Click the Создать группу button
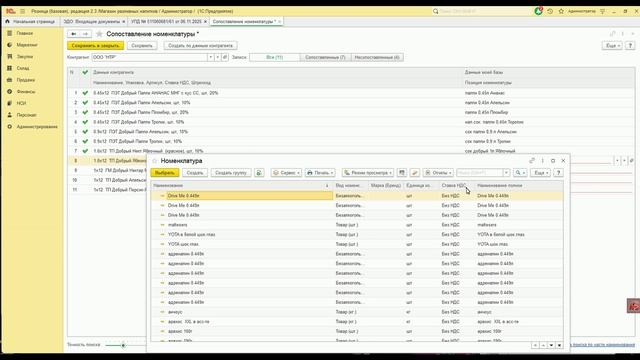Image resolution: width=640 pixels, height=360 pixels. coord(231,173)
